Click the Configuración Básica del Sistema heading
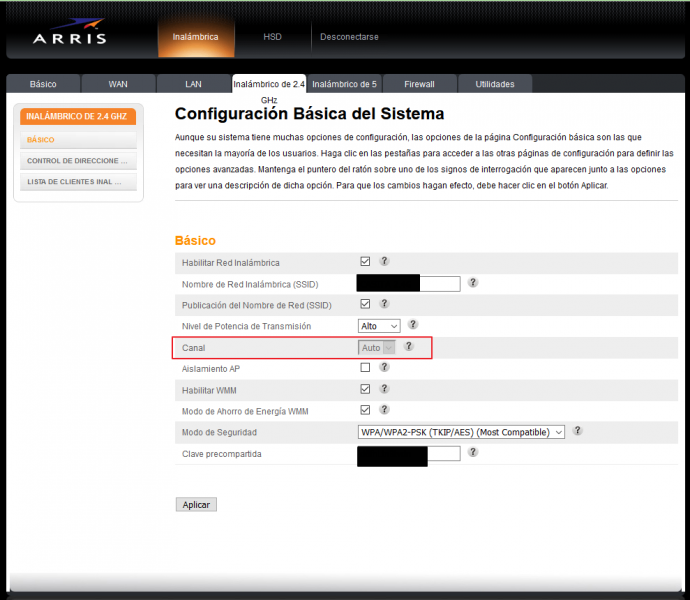 (x=309, y=114)
